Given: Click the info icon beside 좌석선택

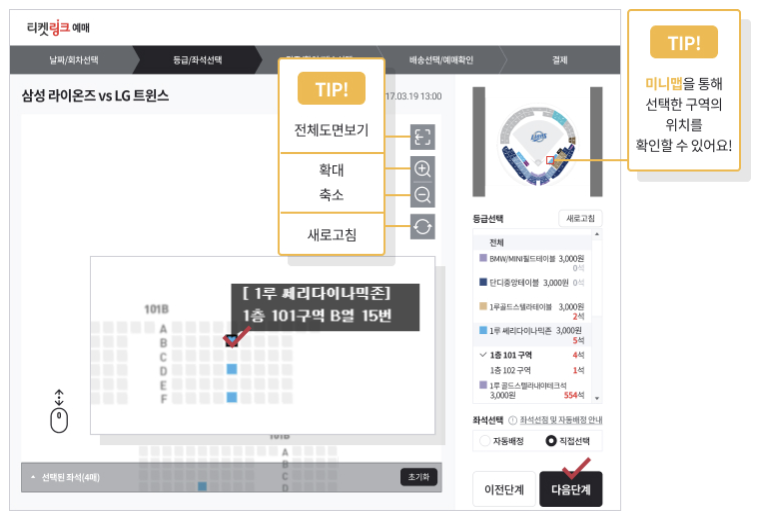Looking at the screenshot, I should (512, 420).
